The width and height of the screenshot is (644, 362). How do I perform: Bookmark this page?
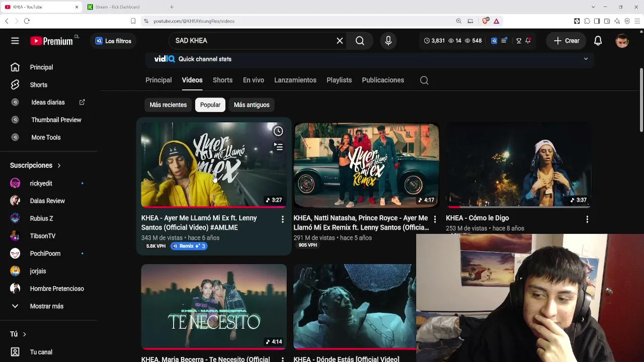click(133, 21)
